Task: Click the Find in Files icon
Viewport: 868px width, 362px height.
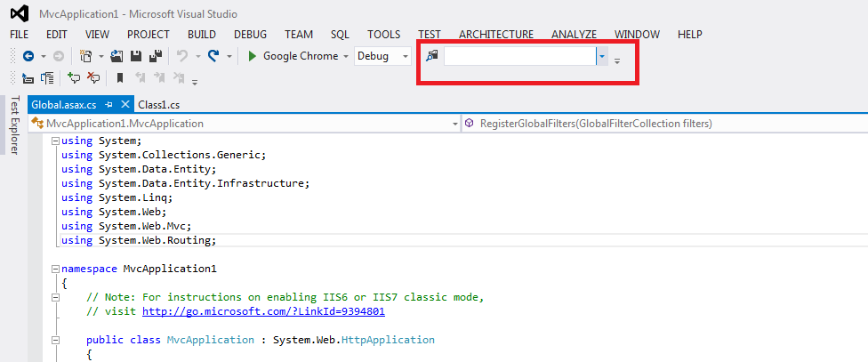Action: 432,56
